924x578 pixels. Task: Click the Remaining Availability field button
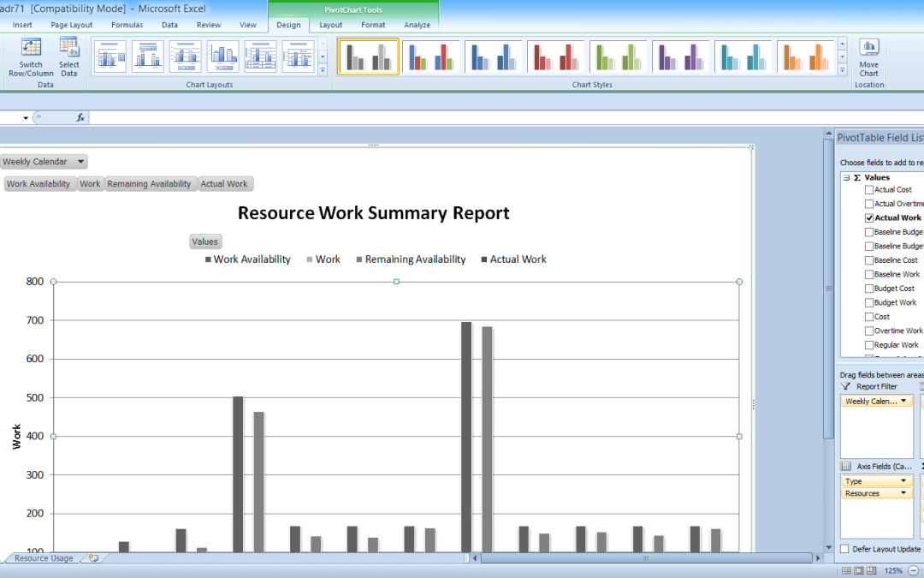click(x=149, y=184)
